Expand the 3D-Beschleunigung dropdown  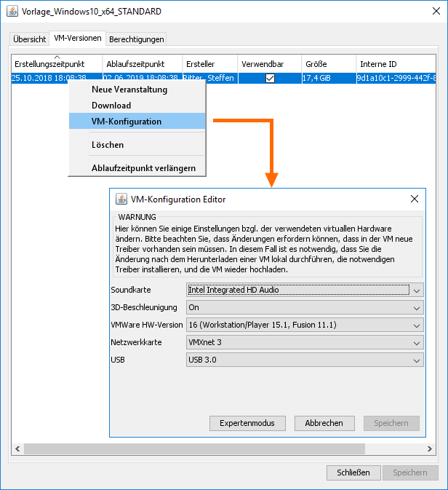pyautogui.click(x=305, y=307)
